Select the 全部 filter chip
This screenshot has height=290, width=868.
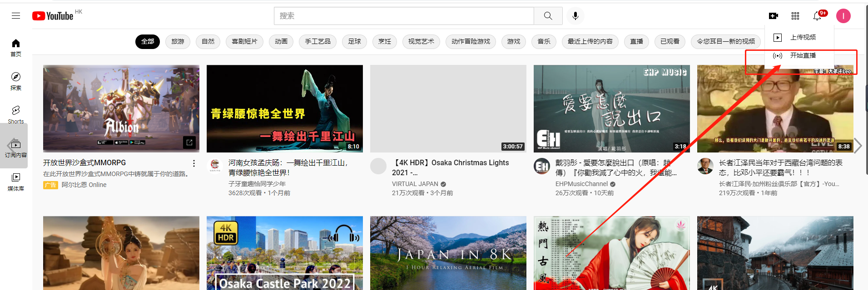pyautogui.click(x=148, y=41)
